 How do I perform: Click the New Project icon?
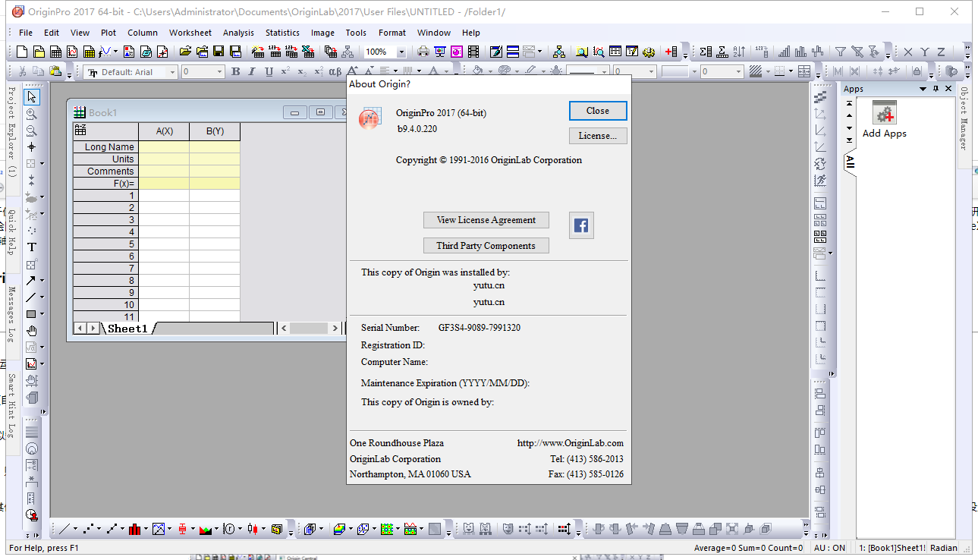pyautogui.click(x=22, y=52)
